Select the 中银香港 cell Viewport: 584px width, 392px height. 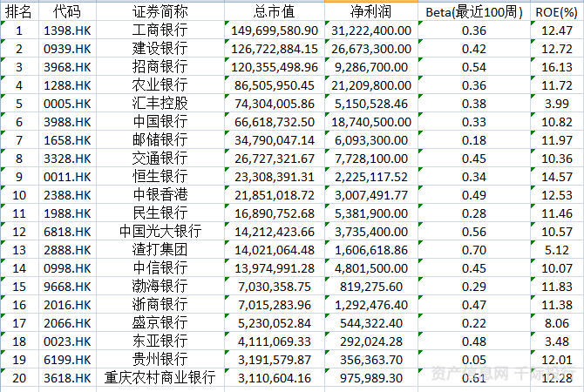pos(160,195)
